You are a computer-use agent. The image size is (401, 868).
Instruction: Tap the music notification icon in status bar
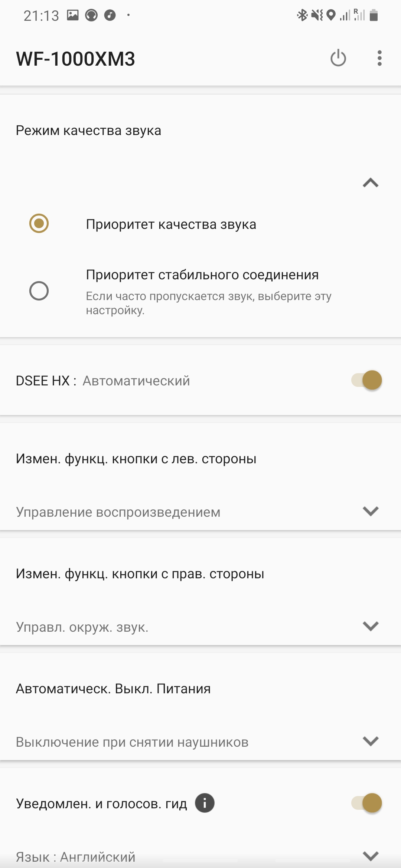coord(110,15)
